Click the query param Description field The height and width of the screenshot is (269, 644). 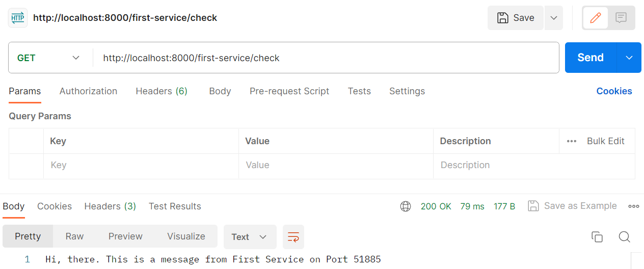(x=534, y=166)
